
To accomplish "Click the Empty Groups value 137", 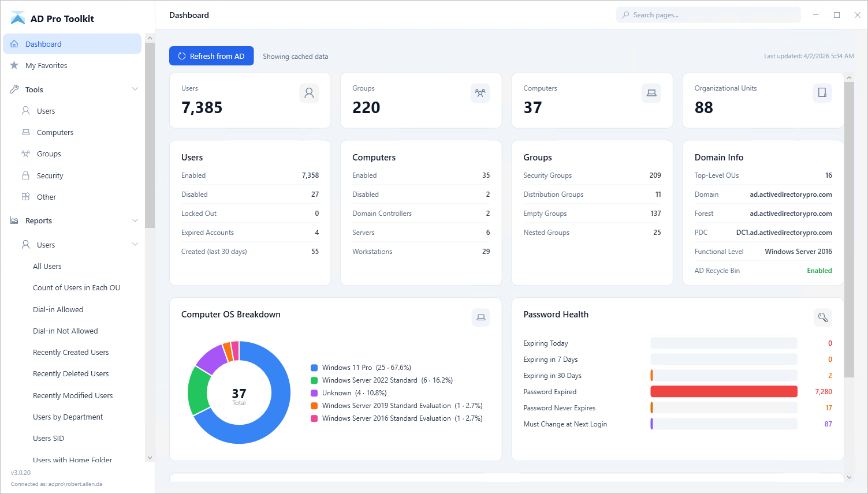I will [x=655, y=214].
